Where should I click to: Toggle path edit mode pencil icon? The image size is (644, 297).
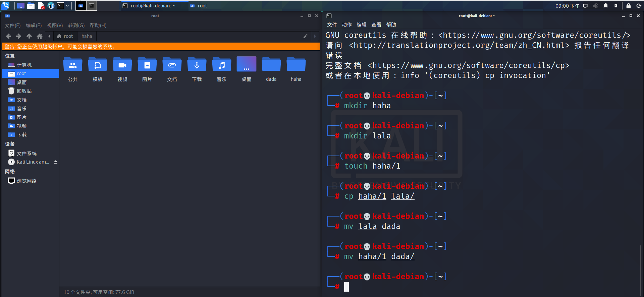[x=306, y=36]
